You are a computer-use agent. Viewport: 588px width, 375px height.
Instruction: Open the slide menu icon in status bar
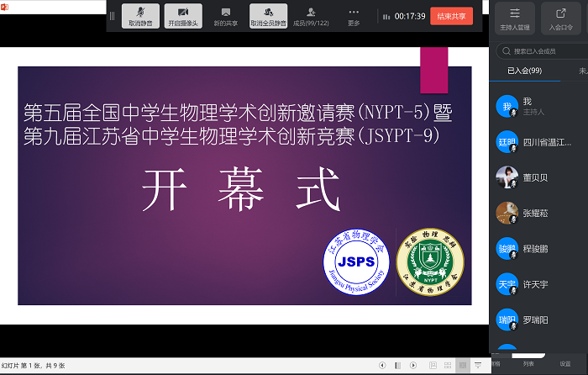398,365
